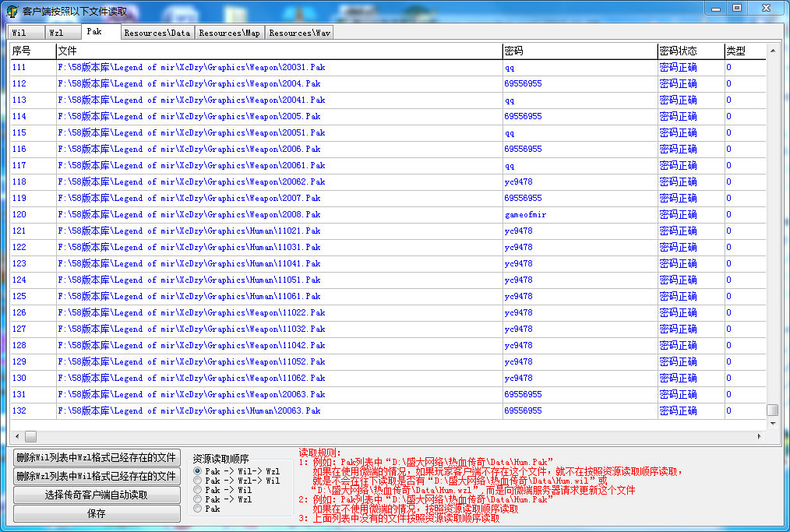Minimize the window
790x532 pixels.
tap(716, 8)
